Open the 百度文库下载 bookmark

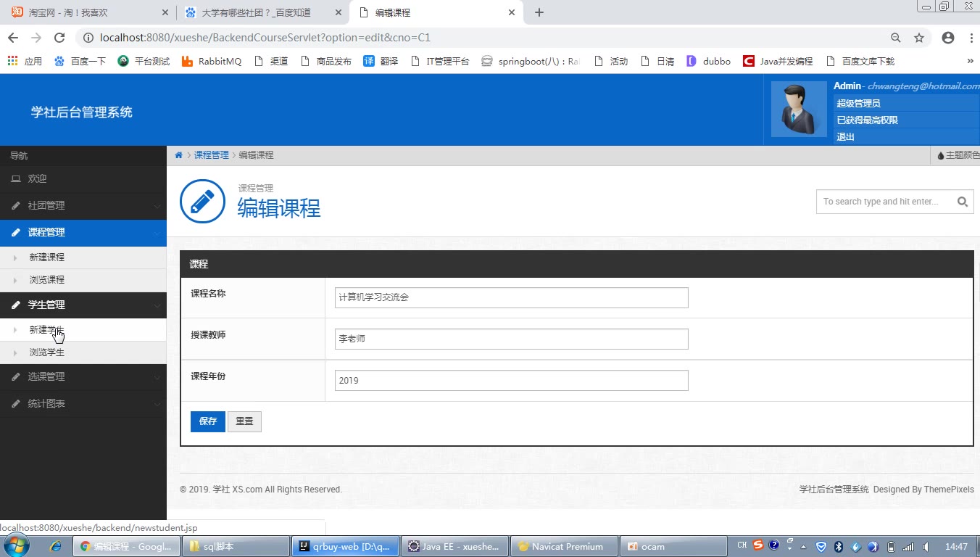point(860,62)
